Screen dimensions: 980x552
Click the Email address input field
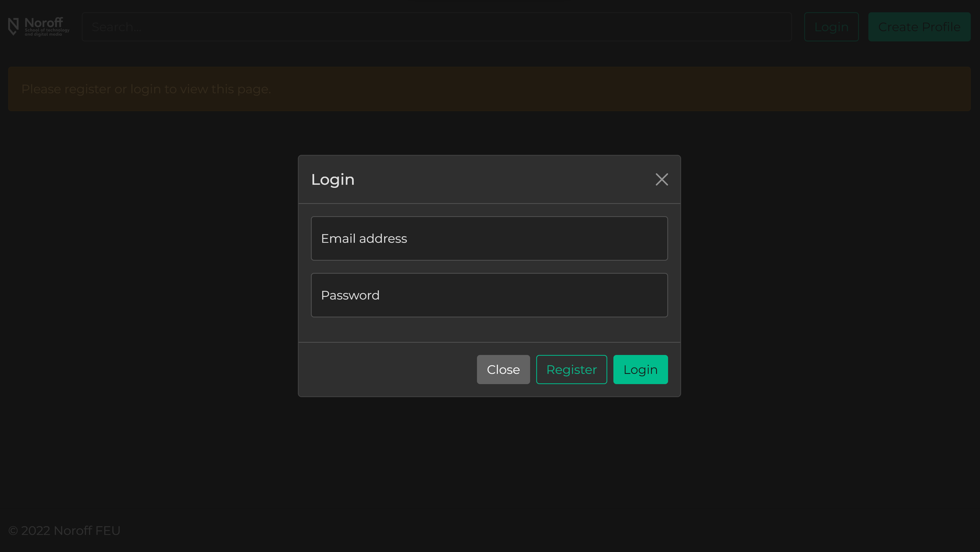click(489, 238)
